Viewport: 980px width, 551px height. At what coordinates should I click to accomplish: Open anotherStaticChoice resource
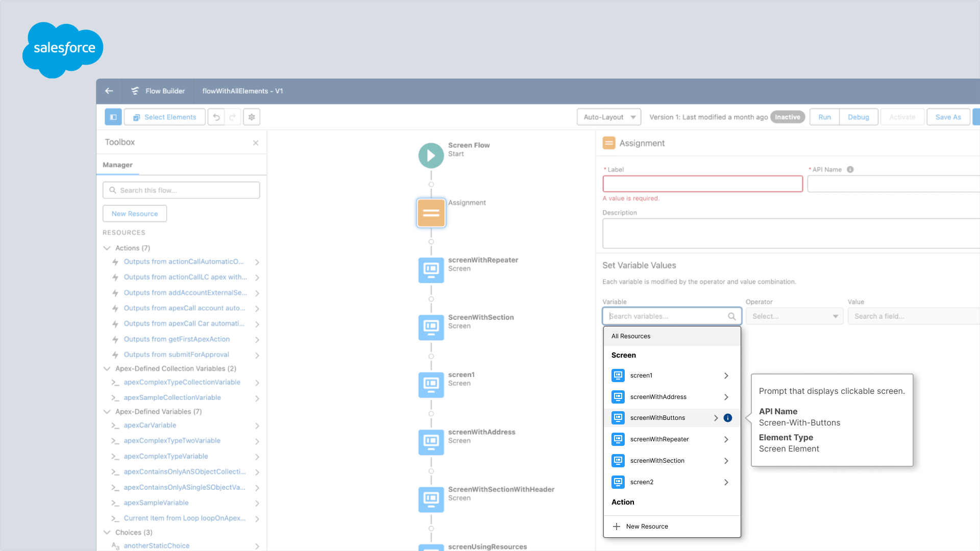(157, 545)
